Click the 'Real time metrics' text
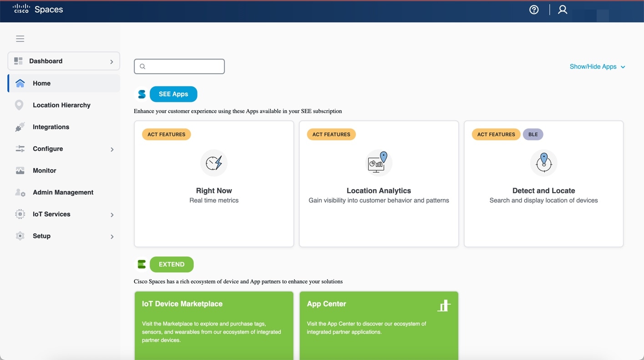Screen dimensions: 644x360 [x=214, y=200]
